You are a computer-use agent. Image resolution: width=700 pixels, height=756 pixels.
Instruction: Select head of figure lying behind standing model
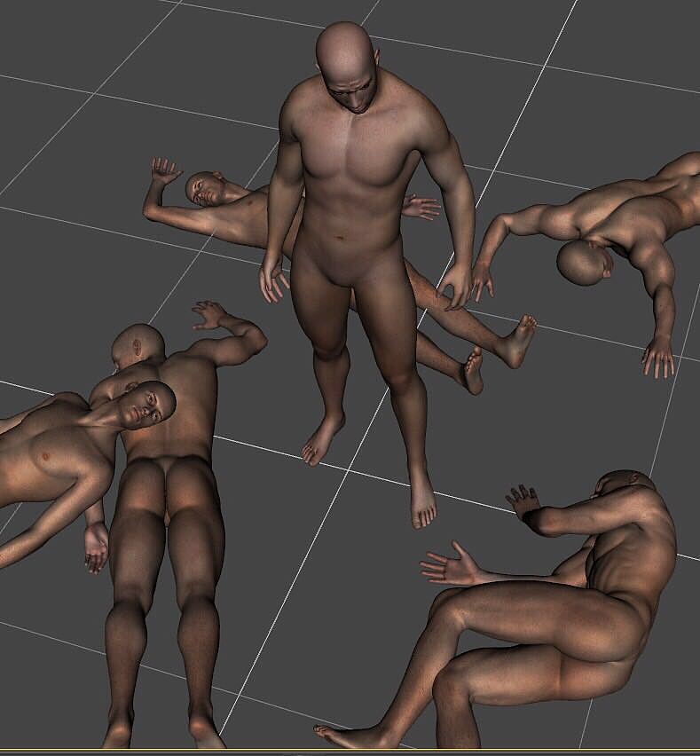pos(204,187)
